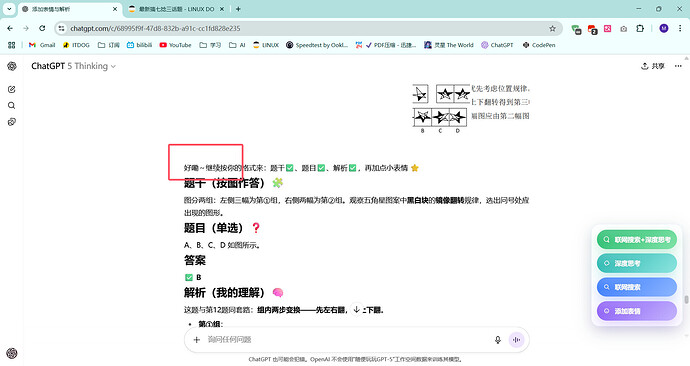Reload the current page
The height and width of the screenshot is (366, 690).
[x=42, y=28]
